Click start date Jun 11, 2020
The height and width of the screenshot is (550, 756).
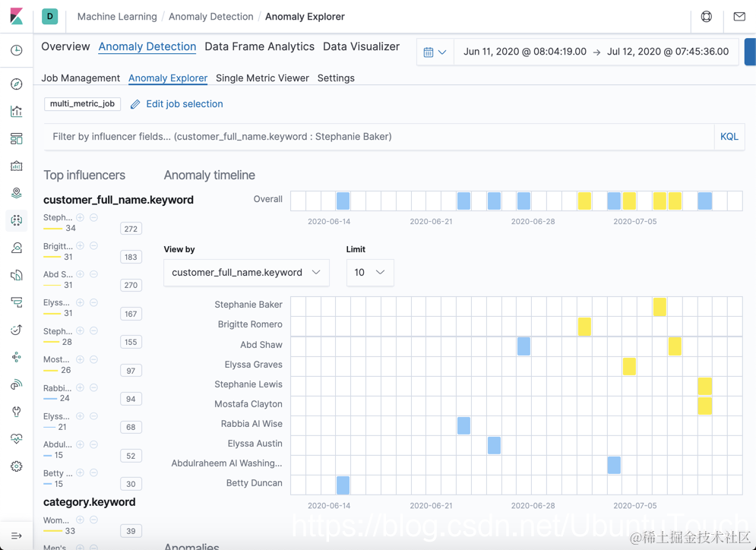(524, 52)
